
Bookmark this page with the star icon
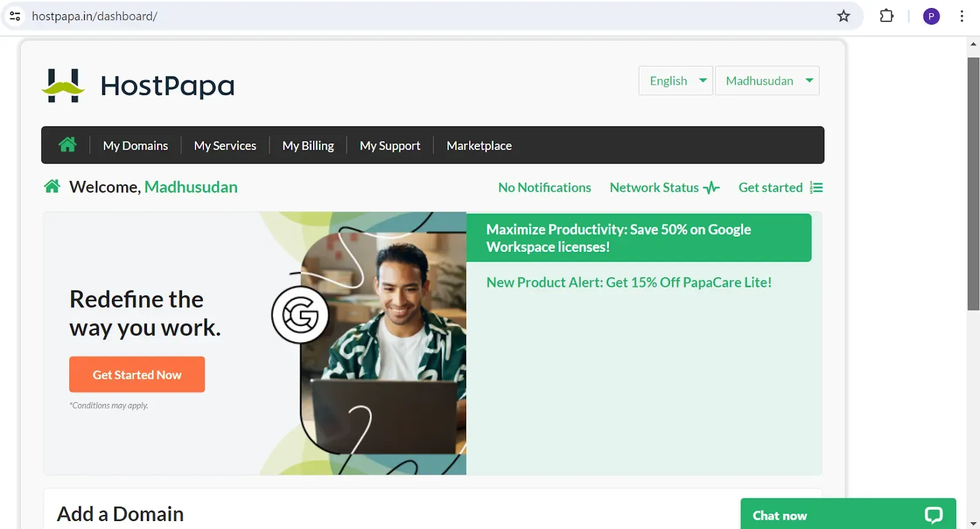tap(843, 16)
